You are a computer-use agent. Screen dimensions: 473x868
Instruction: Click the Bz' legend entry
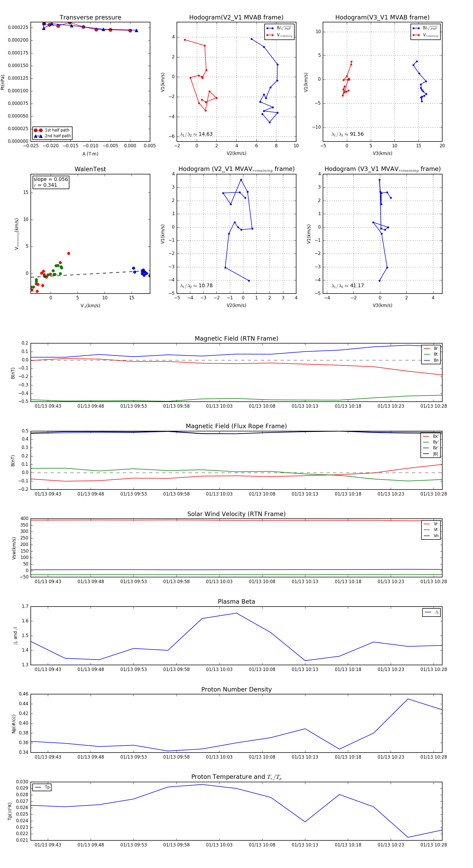point(431,448)
